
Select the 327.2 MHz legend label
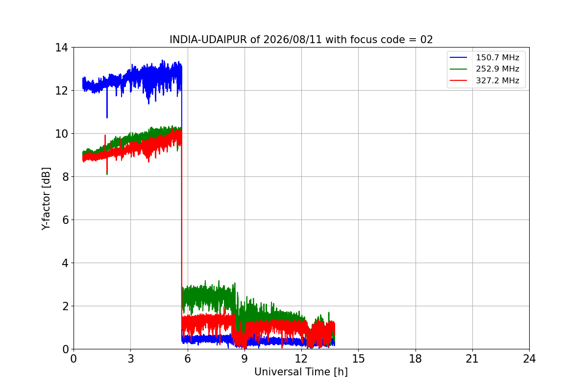[x=497, y=81]
